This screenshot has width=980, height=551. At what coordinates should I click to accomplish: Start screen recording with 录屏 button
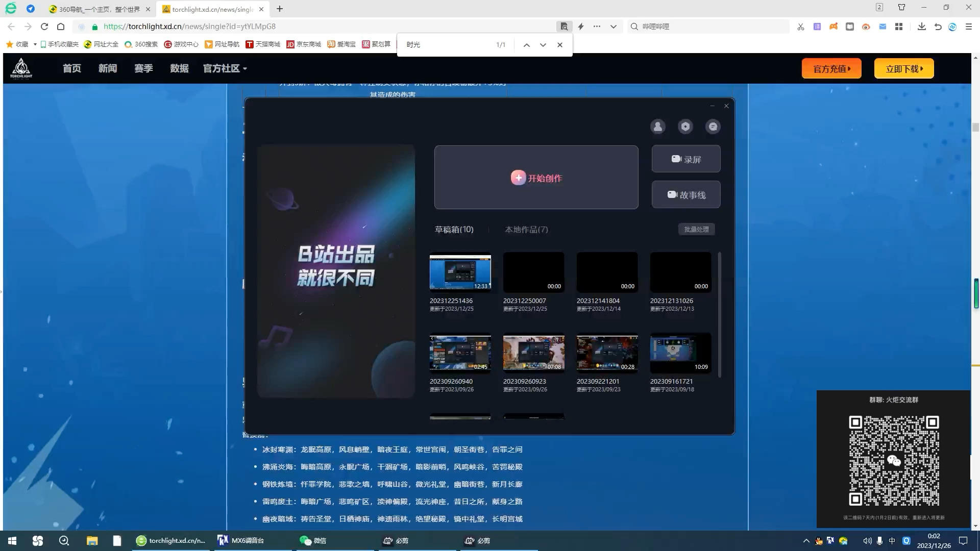coord(685,159)
